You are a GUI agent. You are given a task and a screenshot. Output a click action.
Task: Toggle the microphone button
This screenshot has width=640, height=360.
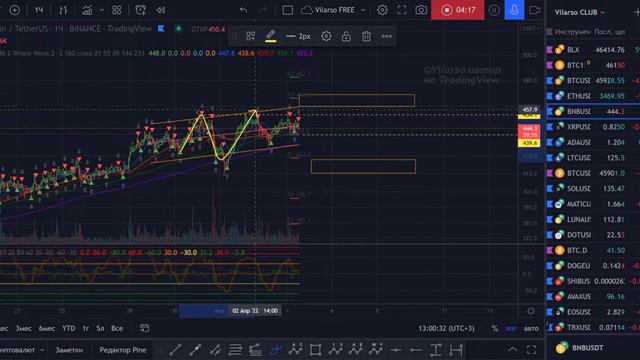tap(514, 10)
